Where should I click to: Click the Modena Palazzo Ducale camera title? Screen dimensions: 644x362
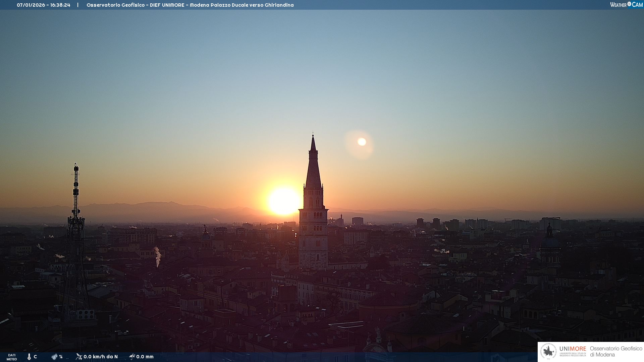point(190,5)
